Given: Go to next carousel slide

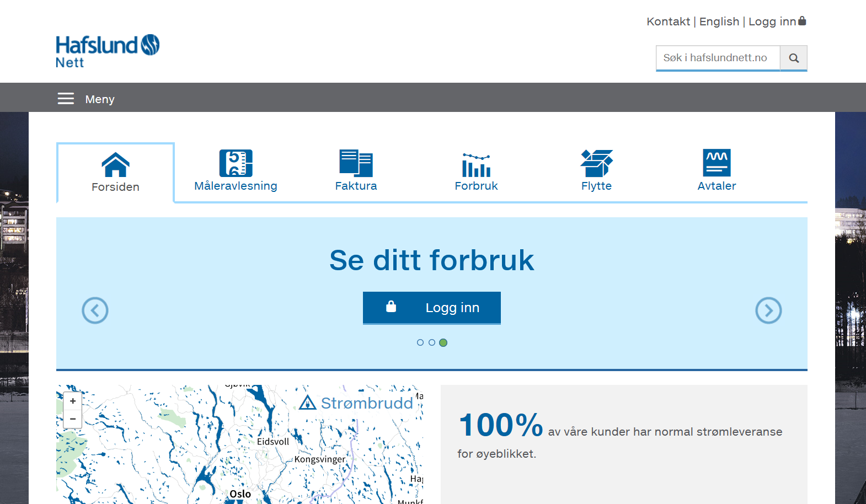Looking at the screenshot, I should tap(768, 310).
